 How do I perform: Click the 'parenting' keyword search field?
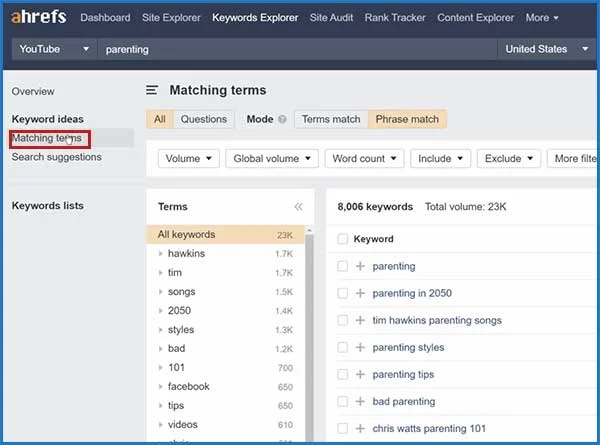pyautogui.click(x=297, y=49)
